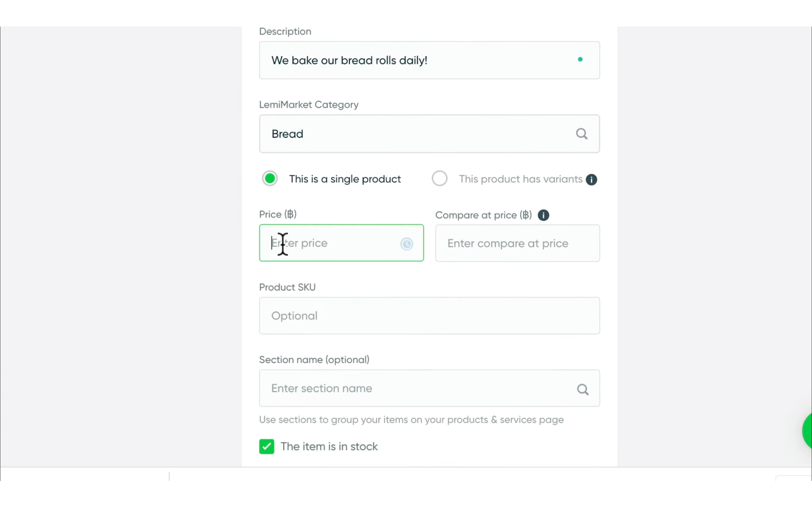Image resolution: width=812 pixels, height=508 pixels.
Task: Click the magnifier icon in Section name field
Action: (583, 390)
